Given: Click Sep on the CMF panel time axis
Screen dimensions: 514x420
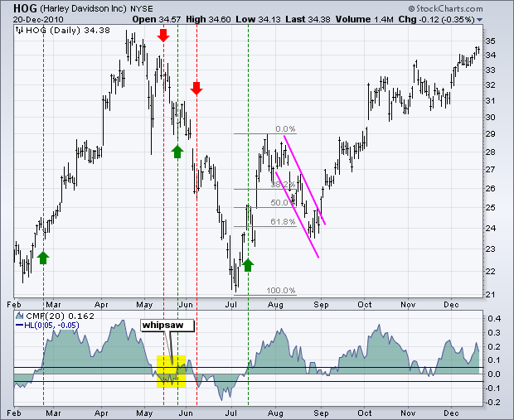Looking at the screenshot, I should tap(321, 413).
